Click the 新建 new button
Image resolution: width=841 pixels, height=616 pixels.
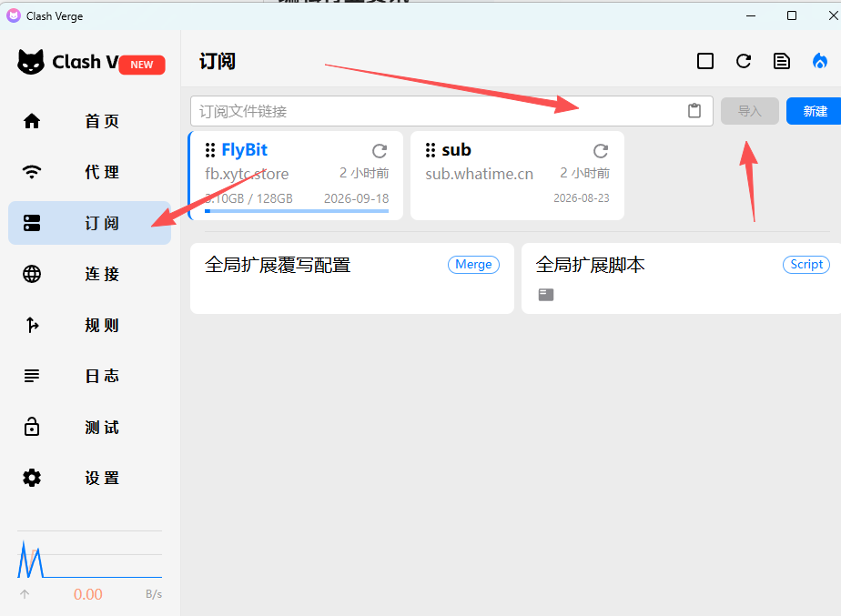pos(815,111)
